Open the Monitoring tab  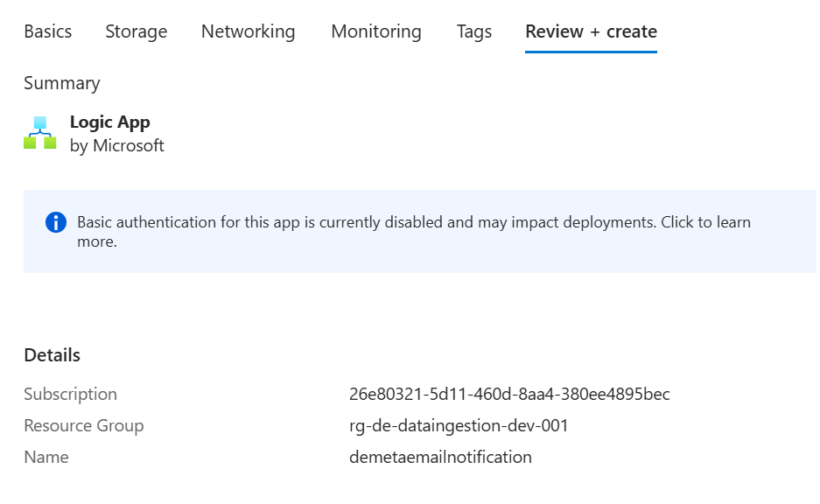[x=375, y=31]
